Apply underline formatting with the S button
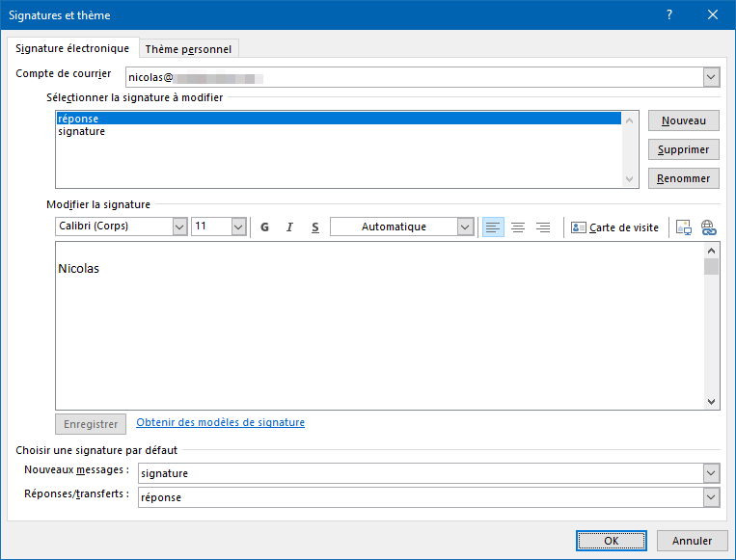Viewport: 736px width, 560px height. (315, 227)
